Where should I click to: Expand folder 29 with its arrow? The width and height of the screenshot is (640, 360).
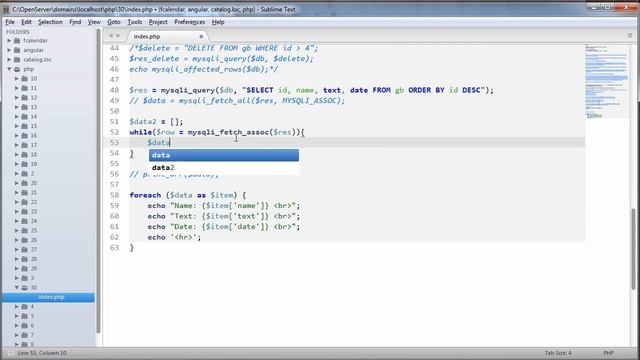[17, 268]
